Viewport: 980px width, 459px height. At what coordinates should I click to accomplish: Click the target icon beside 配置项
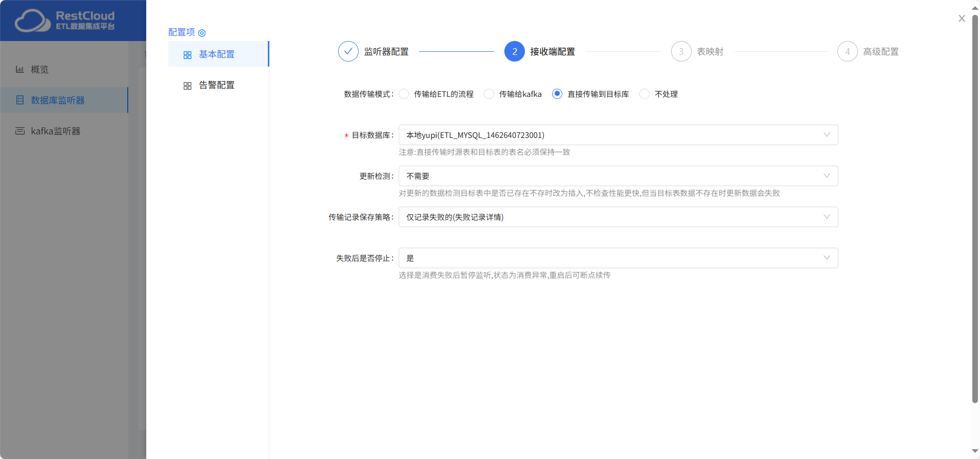pos(202,33)
